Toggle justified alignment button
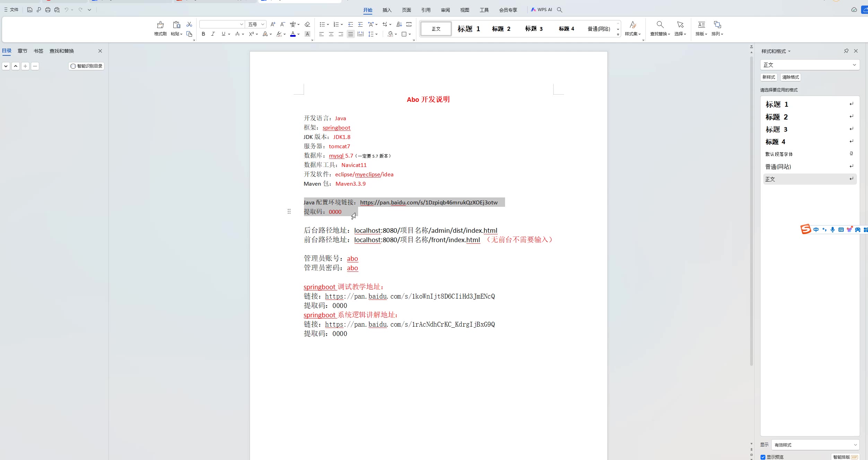868x460 pixels. coord(350,34)
